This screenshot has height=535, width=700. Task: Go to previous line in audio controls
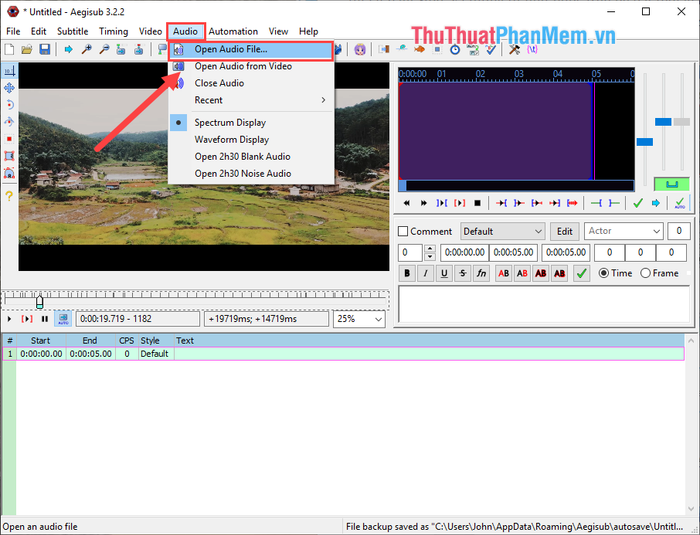(406, 203)
